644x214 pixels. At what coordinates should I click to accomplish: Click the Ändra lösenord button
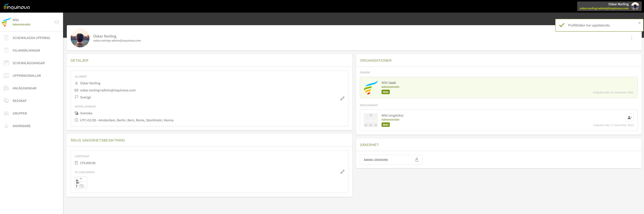point(391,160)
